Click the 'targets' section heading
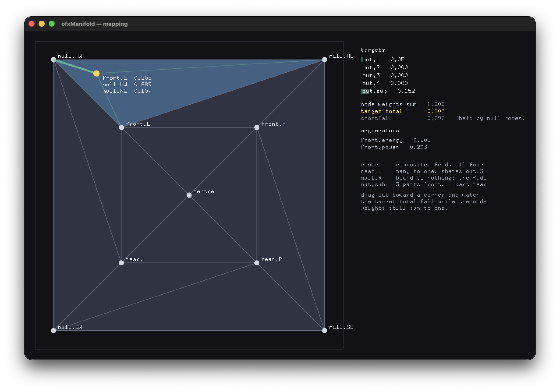Viewport: 560px width, 392px height. pos(372,50)
